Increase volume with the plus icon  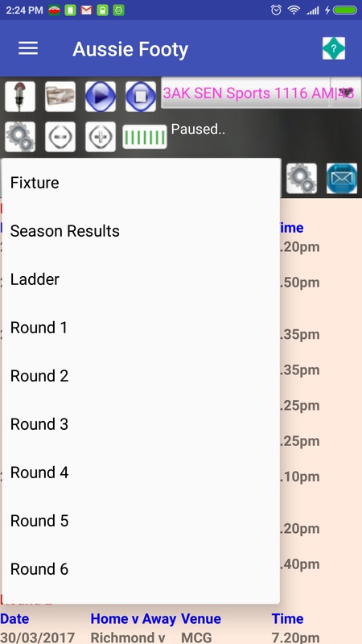point(101,137)
